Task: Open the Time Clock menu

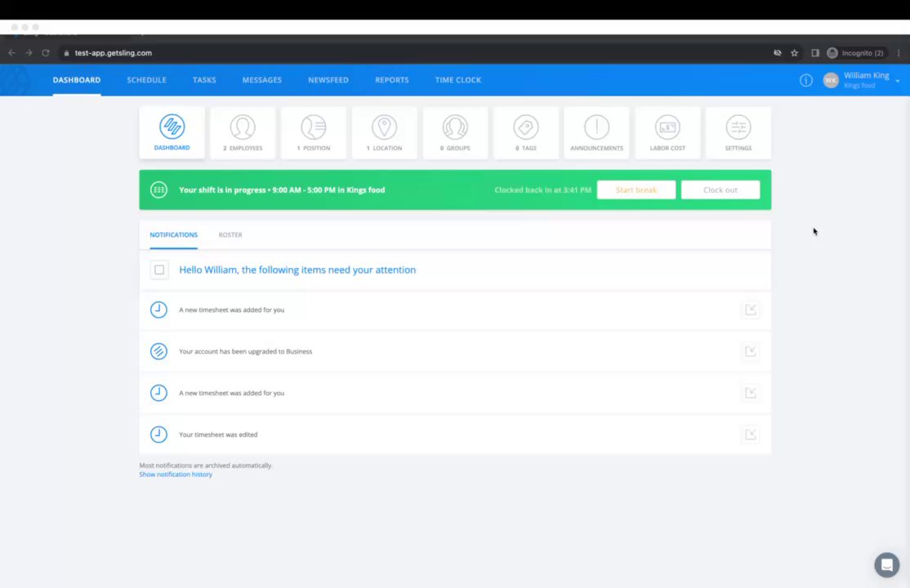Action: pos(458,80)
